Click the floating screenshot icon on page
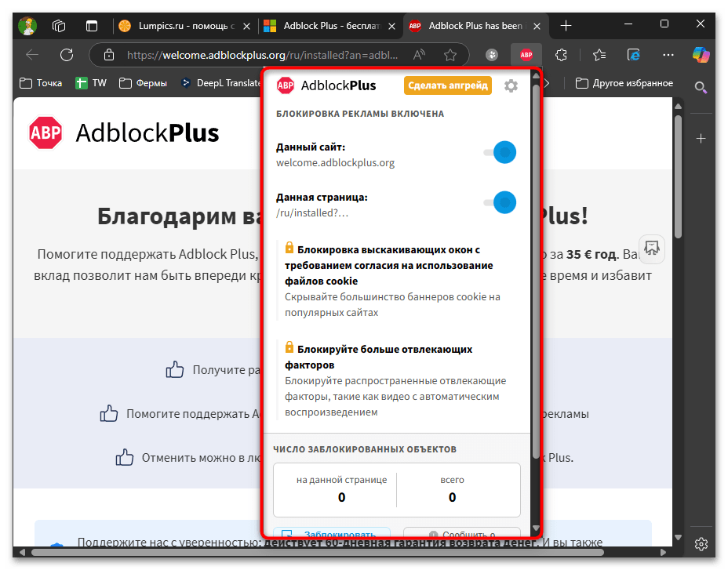728x570 pixels. 651,249
